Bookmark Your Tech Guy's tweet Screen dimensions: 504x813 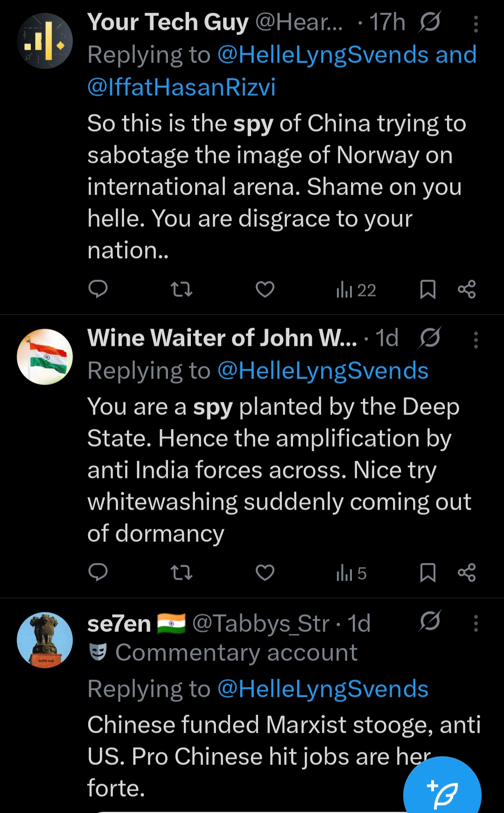428,289
